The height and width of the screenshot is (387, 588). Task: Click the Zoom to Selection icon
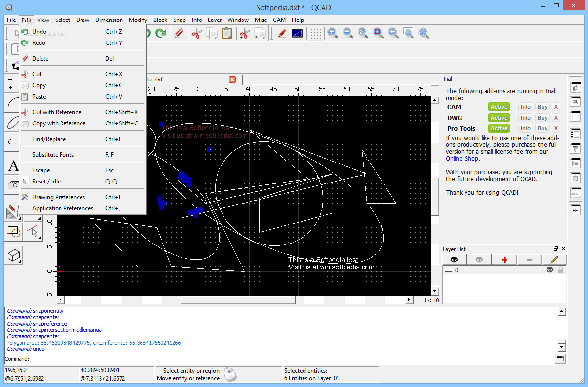[378, 33]
